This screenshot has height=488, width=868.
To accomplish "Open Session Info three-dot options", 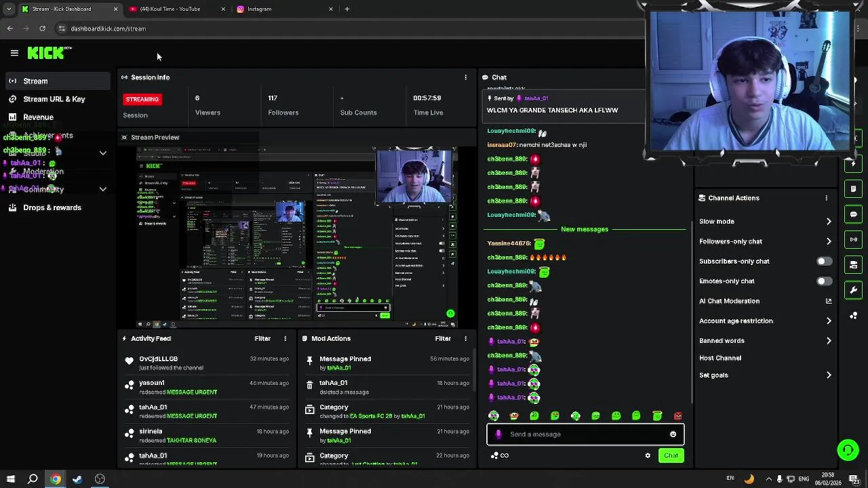I will 465,77.
